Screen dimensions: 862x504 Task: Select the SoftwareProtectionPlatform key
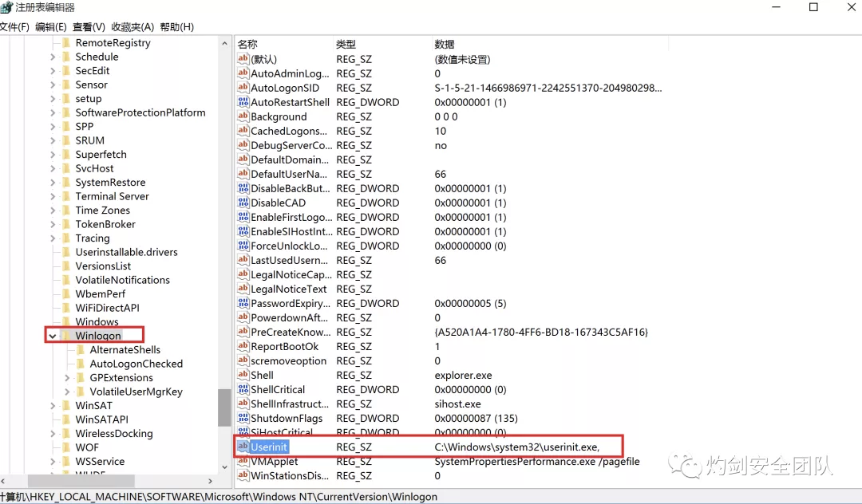[140, 112]
